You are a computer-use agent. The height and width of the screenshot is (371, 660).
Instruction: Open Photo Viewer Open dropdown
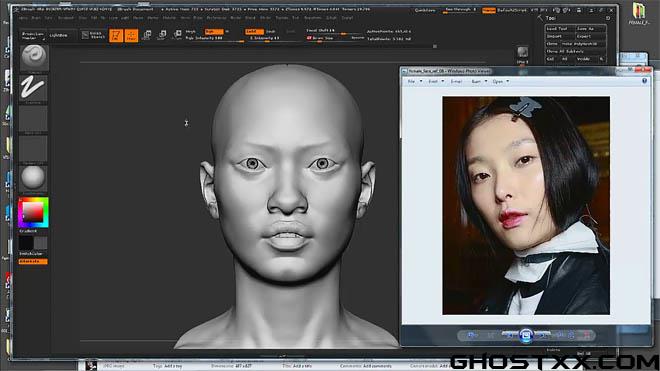pyautogui.click(x=500, y=81)
